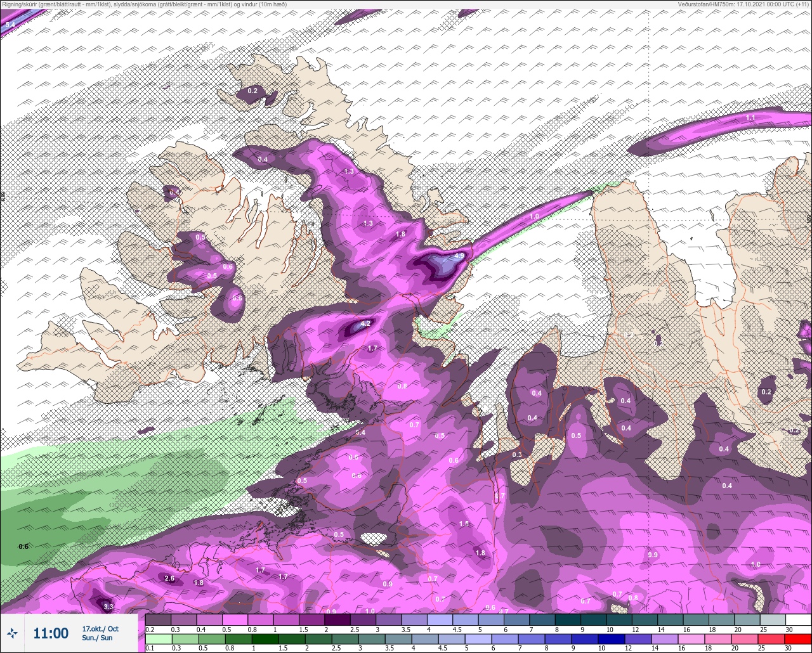
Task: Click the '0.1' label under the lower legend row
Action: point(150,649)
